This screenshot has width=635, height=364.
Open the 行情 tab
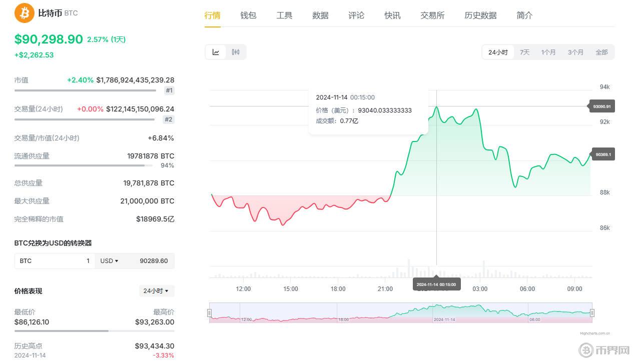pyautogui.click(x=212, y=15)
